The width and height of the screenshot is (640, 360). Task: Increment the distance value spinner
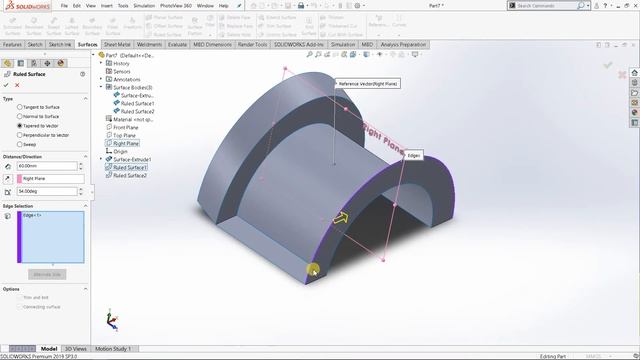click(x=81, y=164)
